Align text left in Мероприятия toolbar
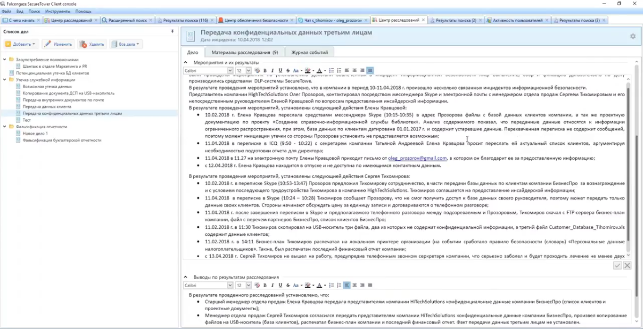Image resolution: width=644 pixels, height=331 pixels. (347, 71)
